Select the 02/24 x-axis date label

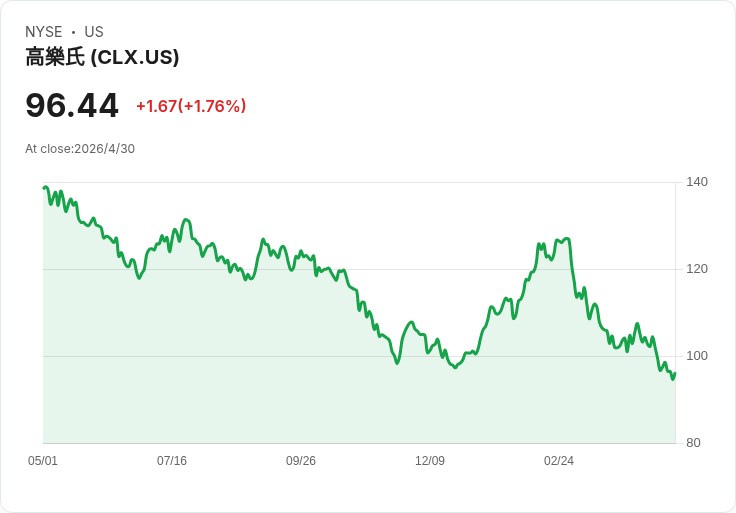point(559,460)
